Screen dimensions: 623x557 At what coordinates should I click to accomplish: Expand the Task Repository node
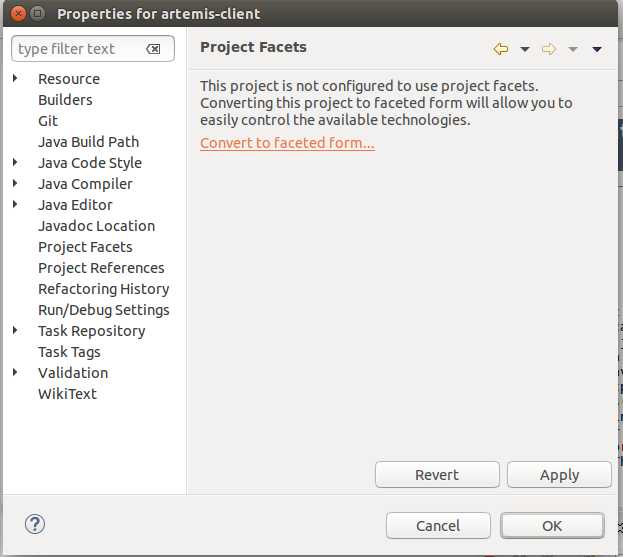pyautogui.click(x=15, y=330)
